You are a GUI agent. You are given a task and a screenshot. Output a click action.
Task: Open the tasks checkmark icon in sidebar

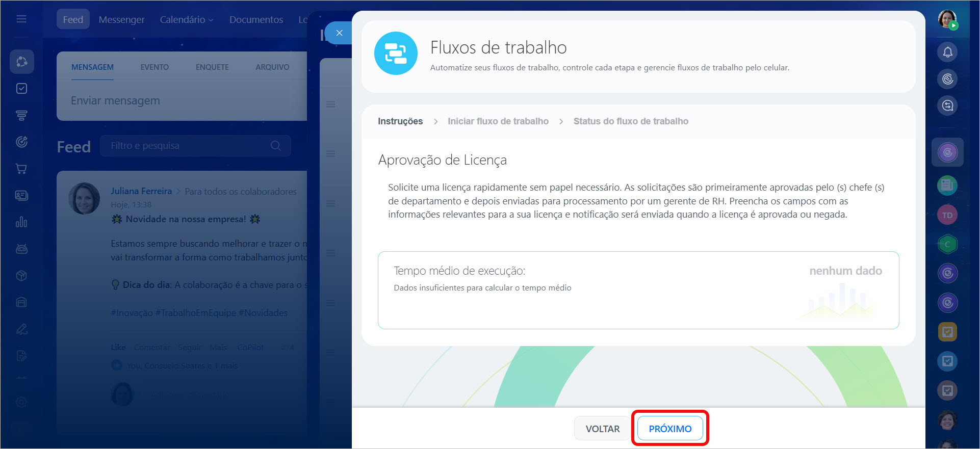coord(21,89)
